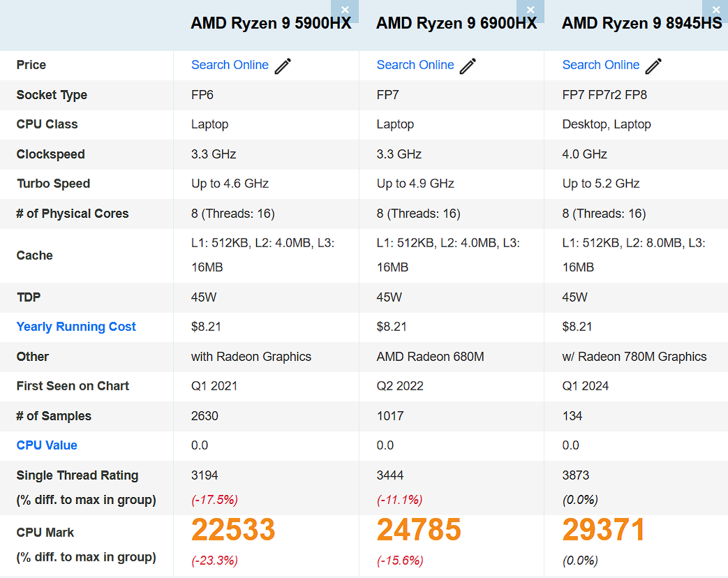Screen dimensions: 728x578
Task: Click socket type value FP6
Action: pos(202,95)
